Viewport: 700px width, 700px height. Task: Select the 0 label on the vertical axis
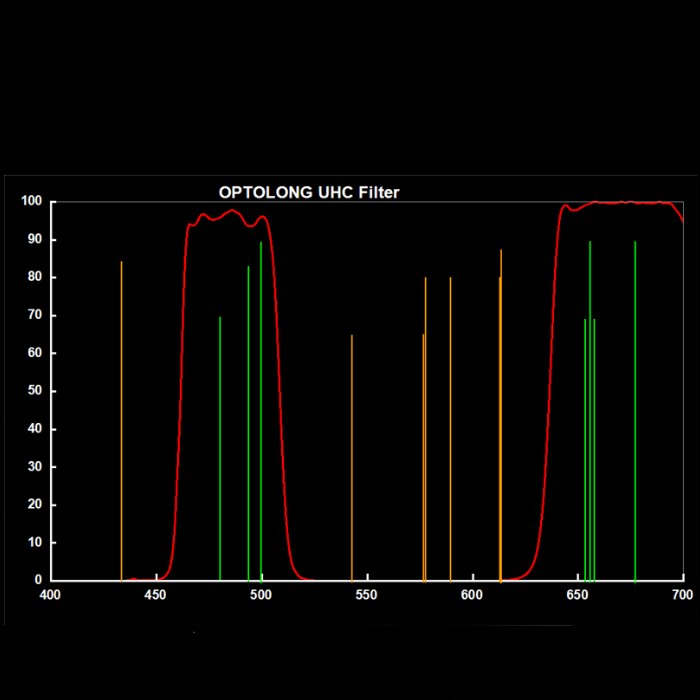tap(38, 580)
